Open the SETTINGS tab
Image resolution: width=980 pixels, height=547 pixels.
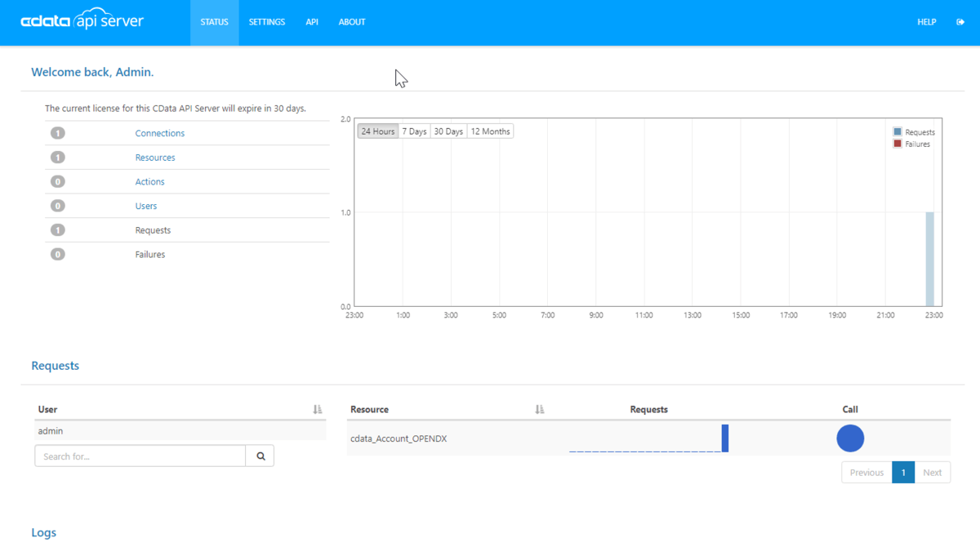coord(267,22)
